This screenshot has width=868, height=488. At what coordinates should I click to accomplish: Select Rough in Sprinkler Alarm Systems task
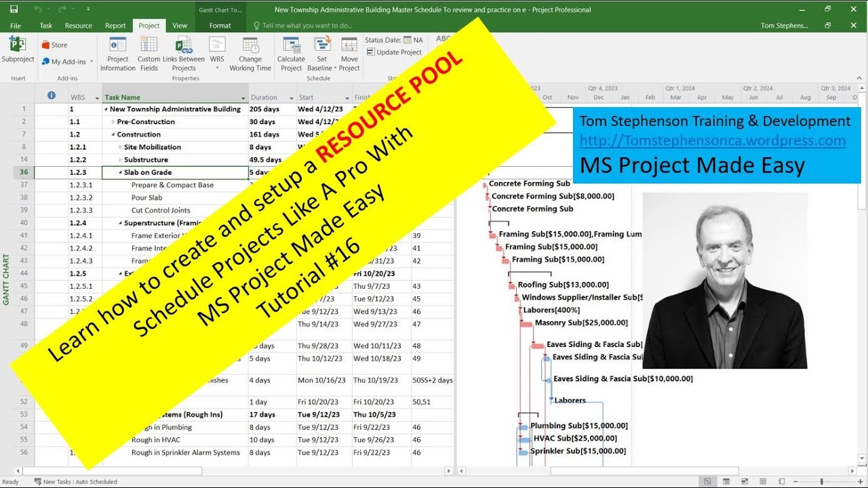[x=185, y=453]
